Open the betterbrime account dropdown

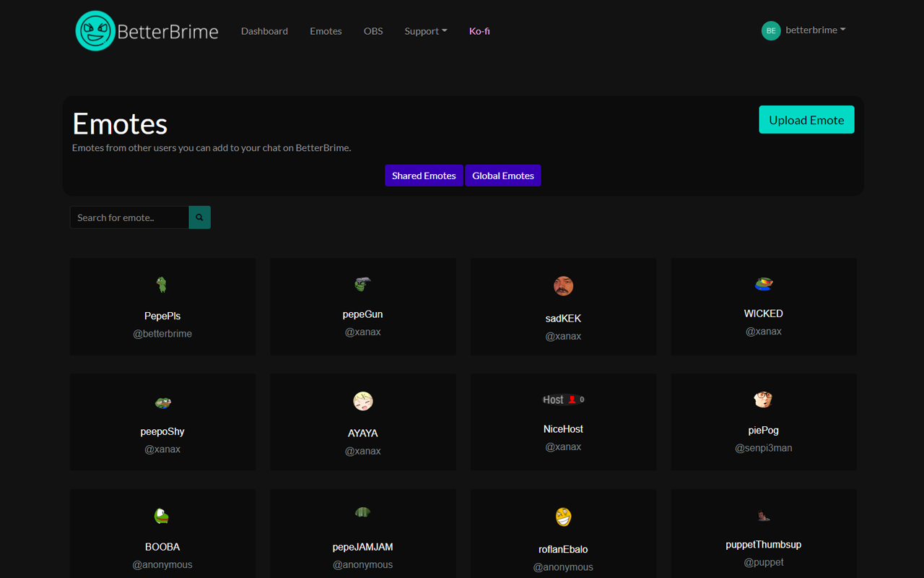(815, 30)
